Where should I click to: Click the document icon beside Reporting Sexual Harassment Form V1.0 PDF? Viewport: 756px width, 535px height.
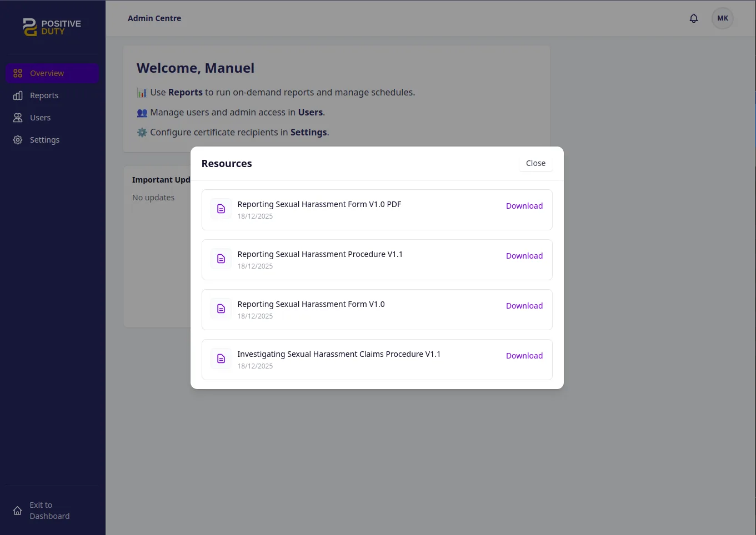221,208
